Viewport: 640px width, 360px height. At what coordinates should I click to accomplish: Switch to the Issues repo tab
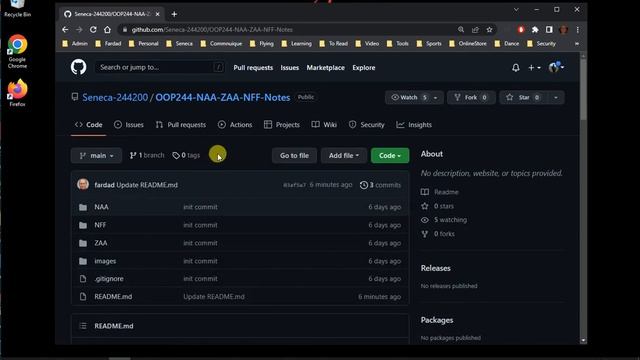click(129, 125)
